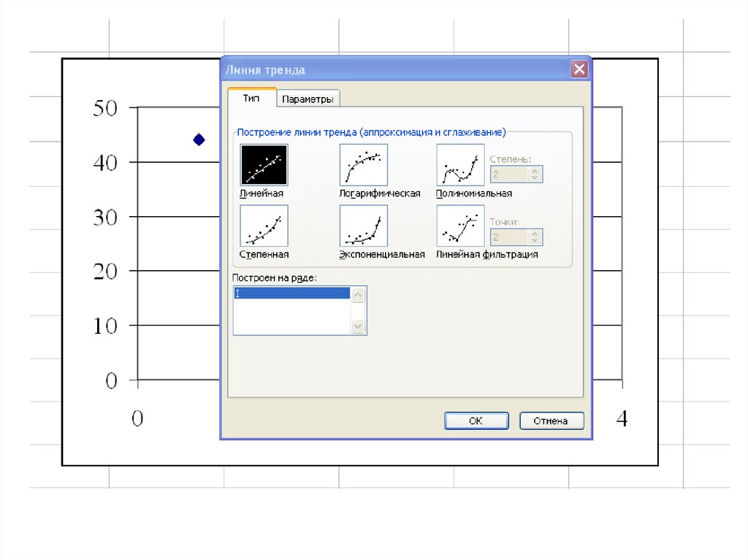Pick the Полиномиальная trend type icon
748x560 pixels.
(460, 164)
